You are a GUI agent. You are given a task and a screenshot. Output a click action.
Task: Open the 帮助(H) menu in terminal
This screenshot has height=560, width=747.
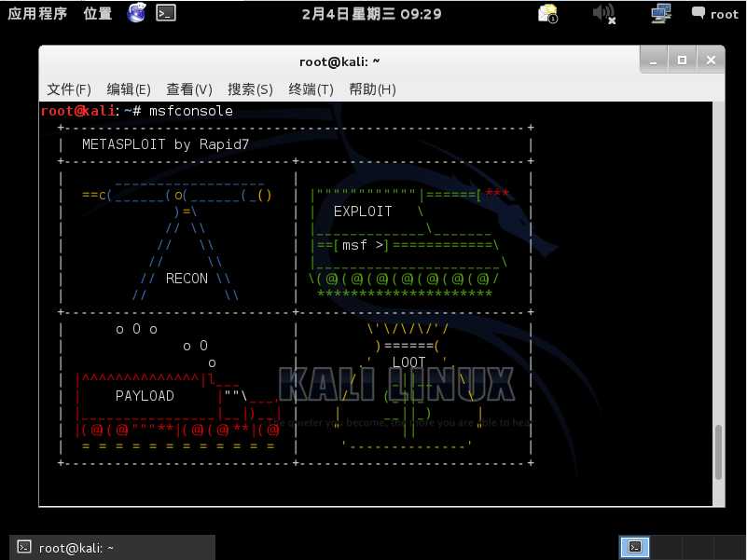[x=372, y=89]
